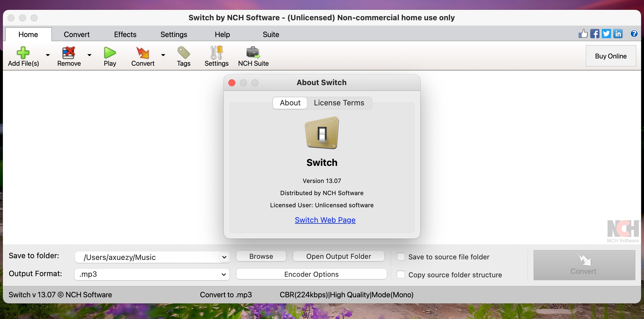The image size is (644, 319).
Task: Click the Convert toolbar icon
Action: click(x=143, y=53)
